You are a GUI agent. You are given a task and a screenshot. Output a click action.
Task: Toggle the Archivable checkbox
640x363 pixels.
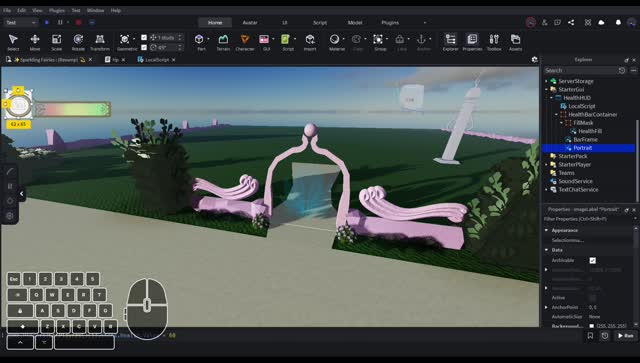coord(593,260)
